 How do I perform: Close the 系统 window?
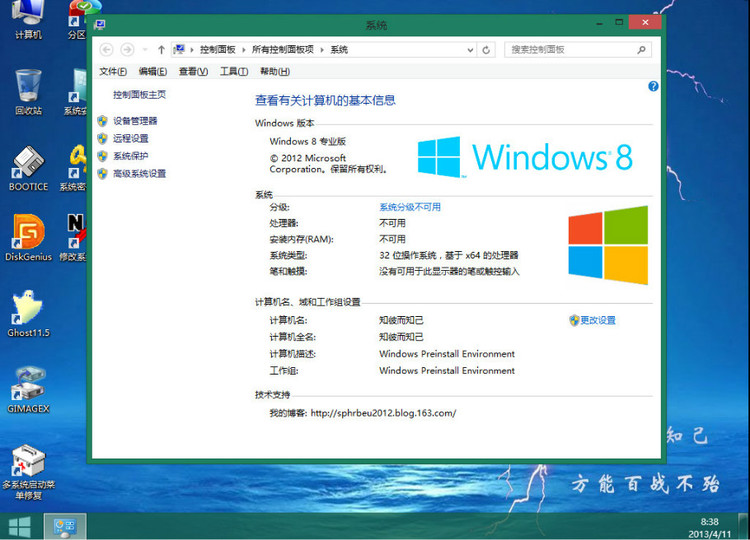click(645, 22)
